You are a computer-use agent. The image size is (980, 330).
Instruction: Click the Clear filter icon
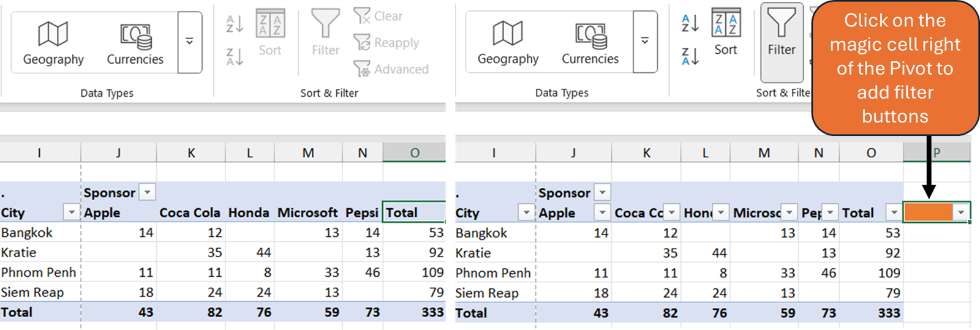coord(362,16)
